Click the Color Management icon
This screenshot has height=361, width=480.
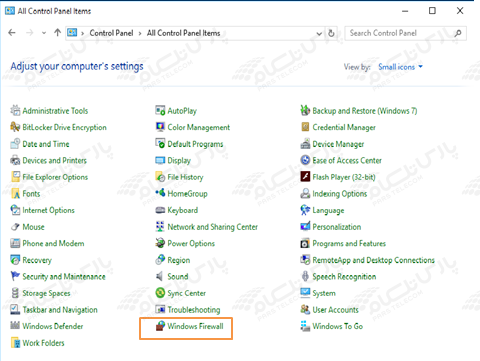160,127
